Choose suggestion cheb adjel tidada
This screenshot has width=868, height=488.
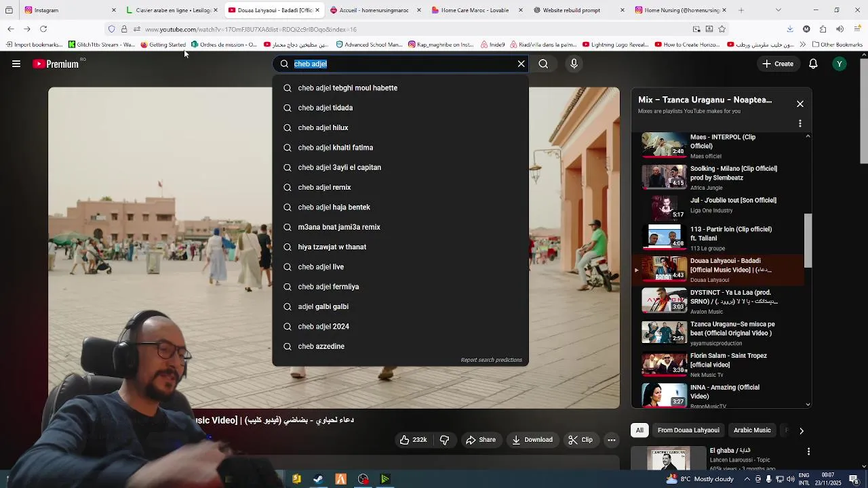pyautogui.click(x=400, y=108)
